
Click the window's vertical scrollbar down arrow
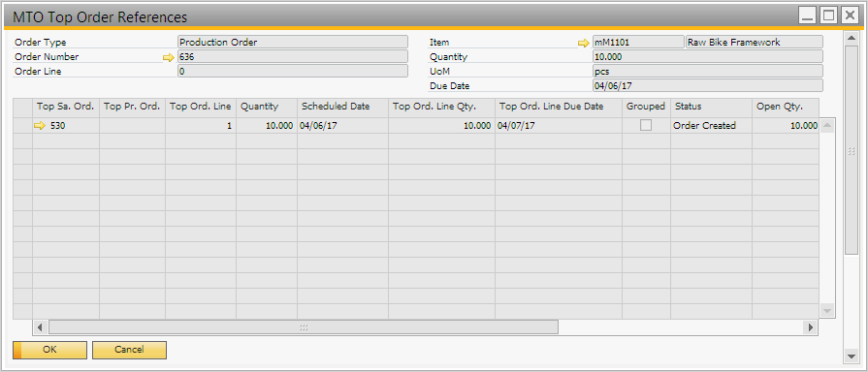(851, 356)
